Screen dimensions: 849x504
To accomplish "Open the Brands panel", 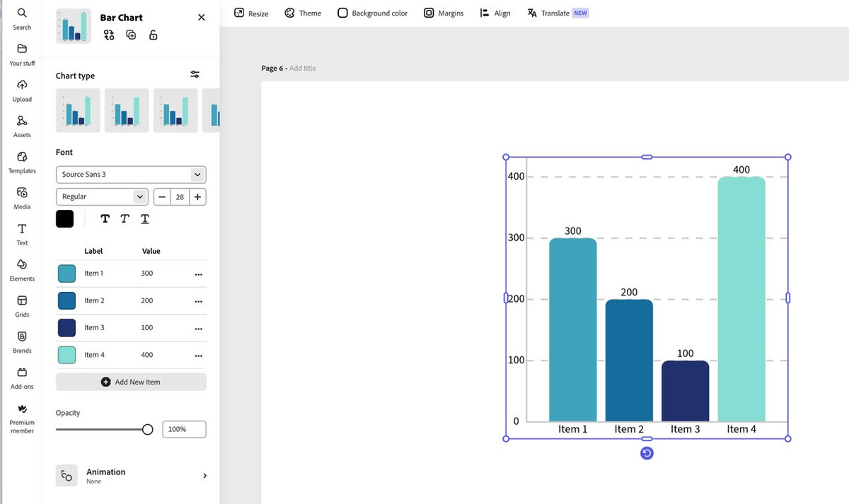I will point(22,342).
